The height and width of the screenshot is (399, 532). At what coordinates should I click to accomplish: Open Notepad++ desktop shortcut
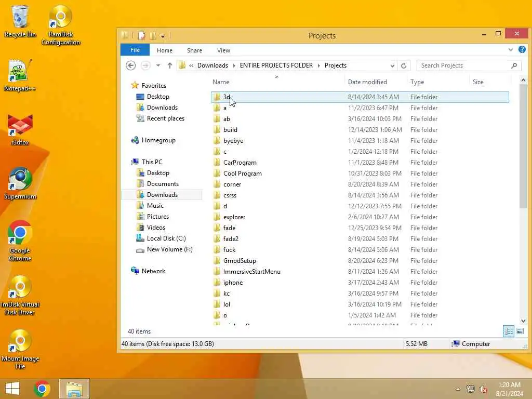20,75
